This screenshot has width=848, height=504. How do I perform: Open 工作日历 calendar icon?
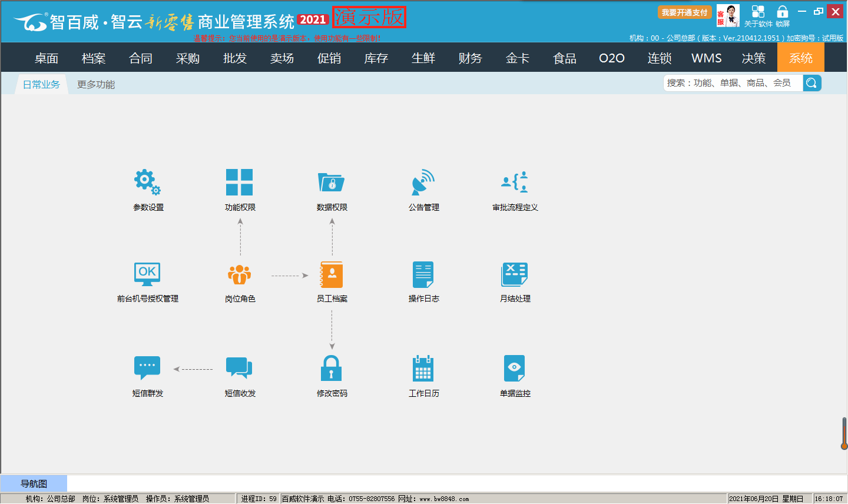423,369
